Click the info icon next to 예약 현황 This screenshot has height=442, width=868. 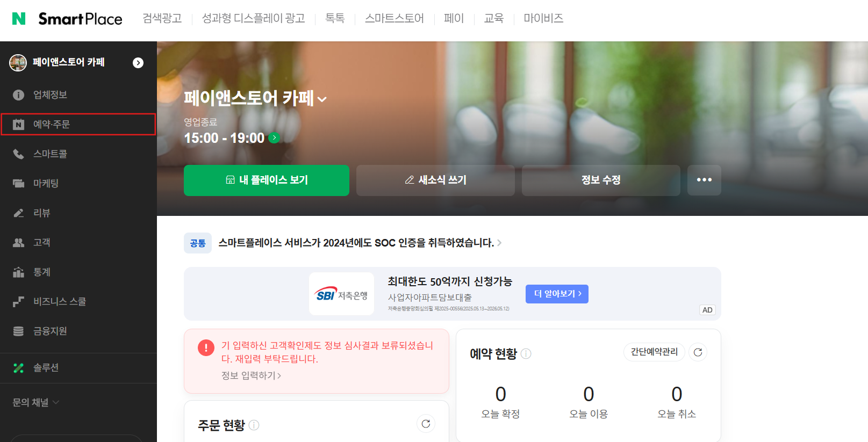coord(526,354)
